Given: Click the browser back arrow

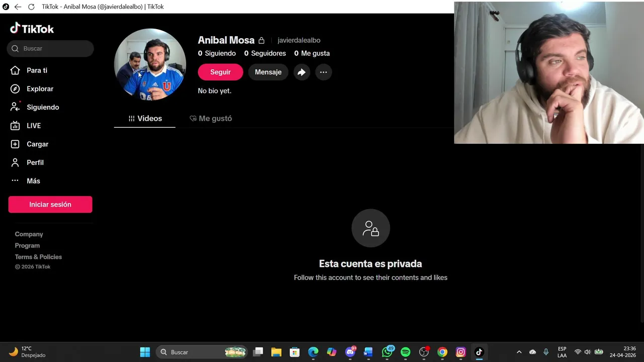Looking at the screenshot, I should point(18,7).
